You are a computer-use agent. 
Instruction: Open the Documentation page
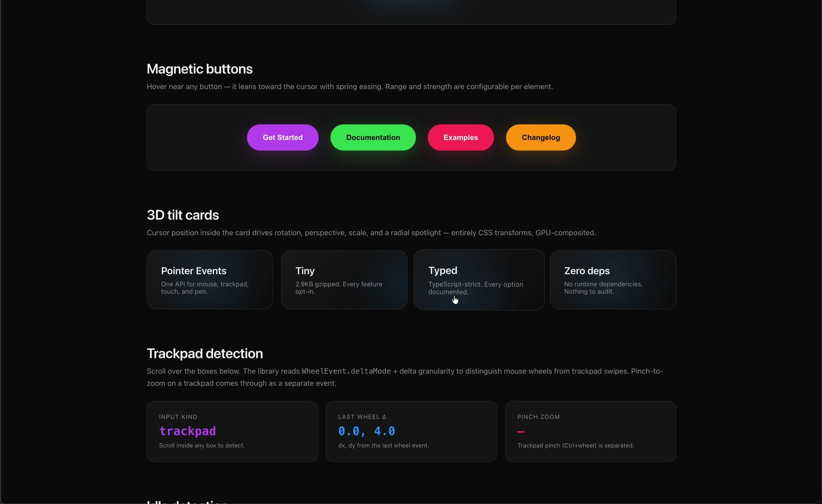point(372,137)
